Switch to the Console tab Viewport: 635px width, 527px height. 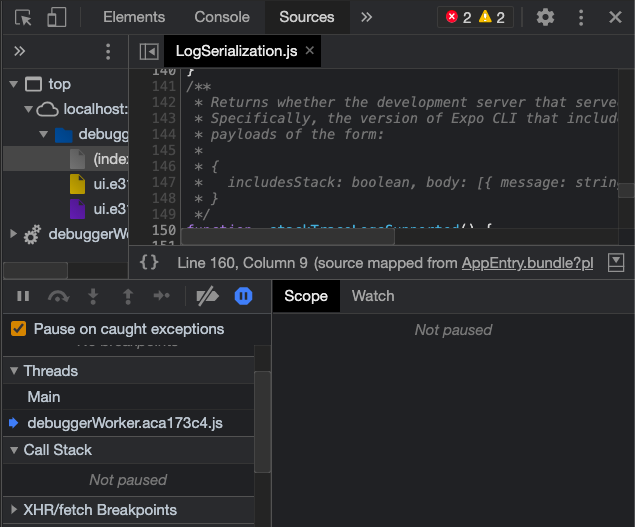point(222,17)
